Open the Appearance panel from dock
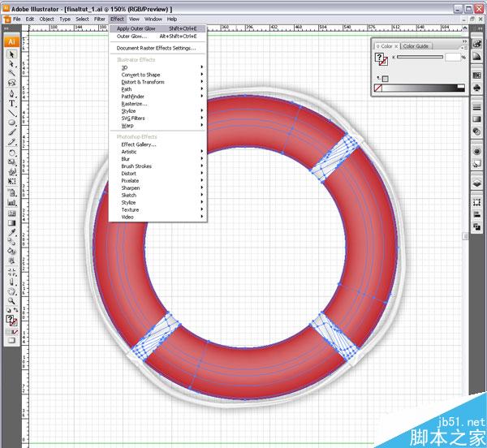 pos(476,151)
